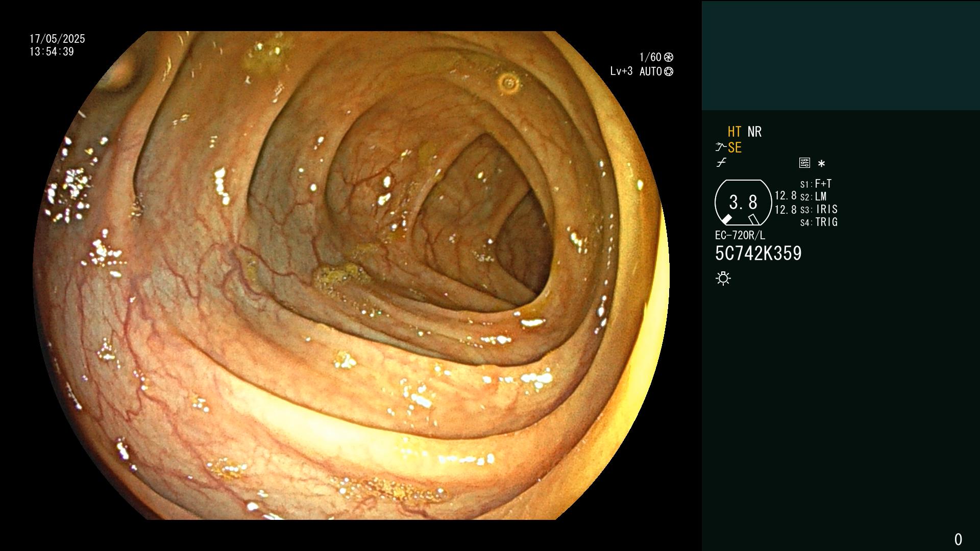Click the AUTO text label
Viewport: 980px width, 551px height.
pos(651,71)
